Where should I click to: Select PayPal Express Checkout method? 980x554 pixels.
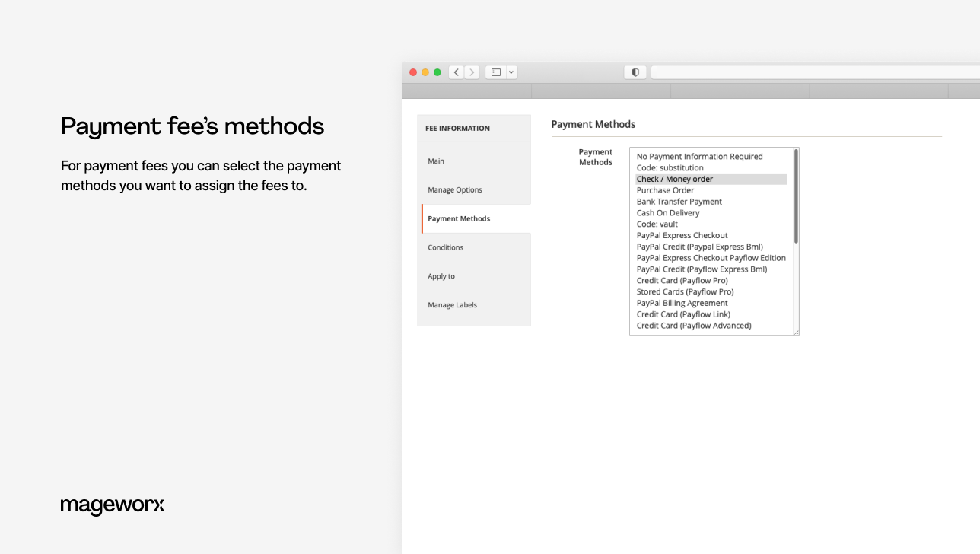tap(682, 235)
